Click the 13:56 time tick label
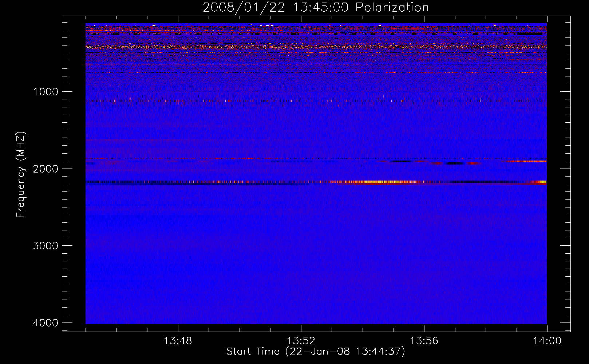589x364 pixels. point(424,341)
